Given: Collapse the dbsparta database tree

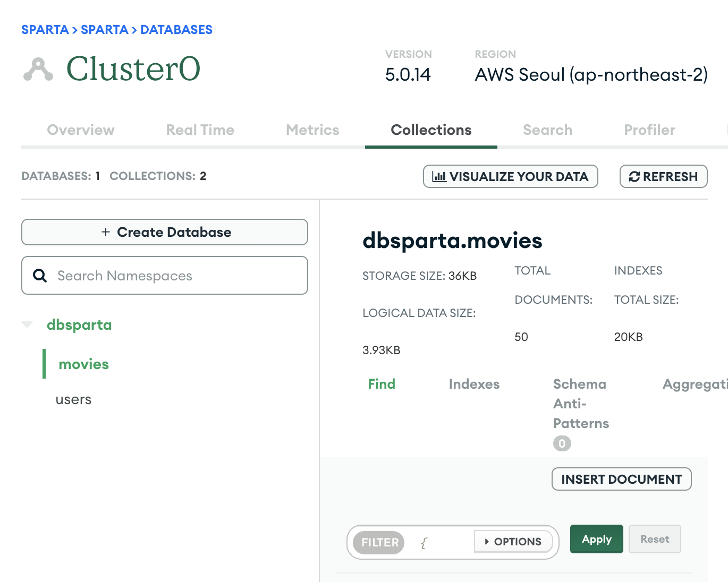Looking at the screenshot, I should (27, 324).
